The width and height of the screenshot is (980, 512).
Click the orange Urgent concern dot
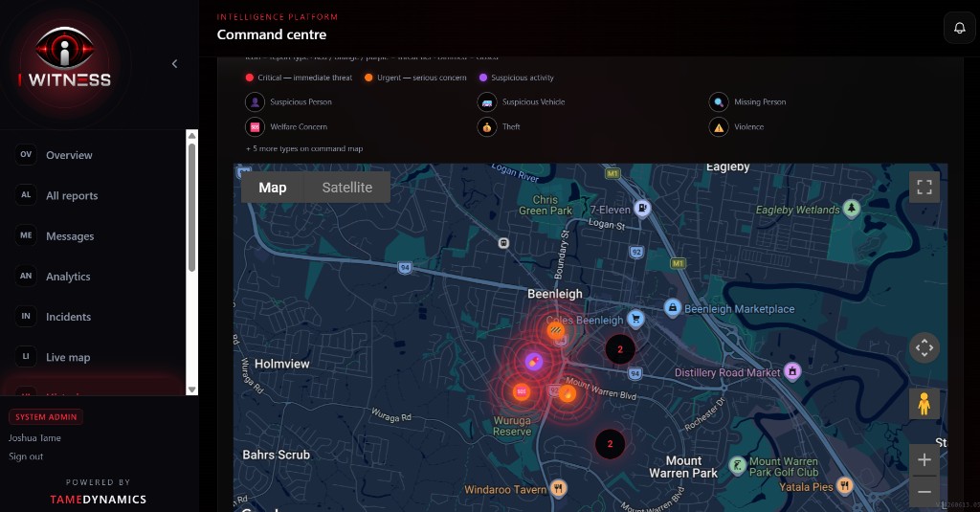368,78
